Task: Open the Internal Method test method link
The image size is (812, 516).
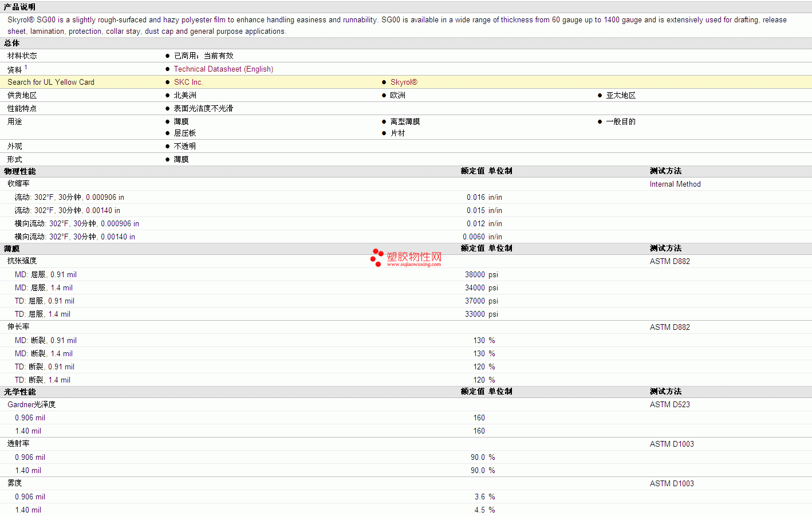Action: [675, 184]
